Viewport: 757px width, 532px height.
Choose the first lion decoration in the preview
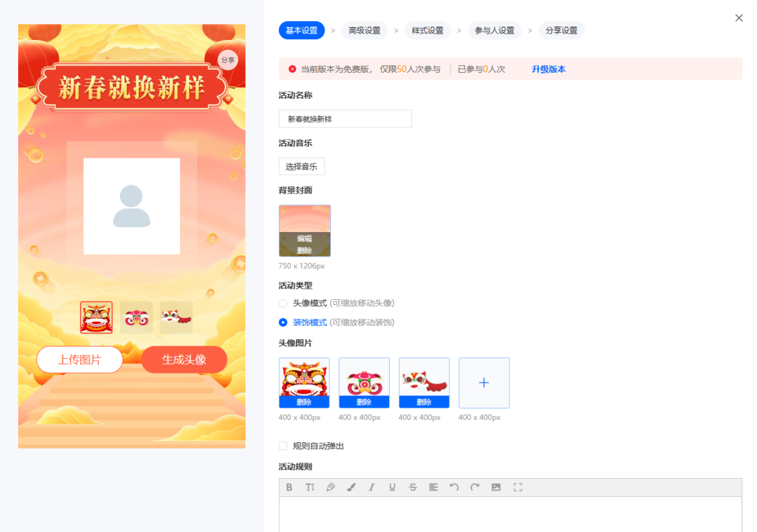[97, 318]
